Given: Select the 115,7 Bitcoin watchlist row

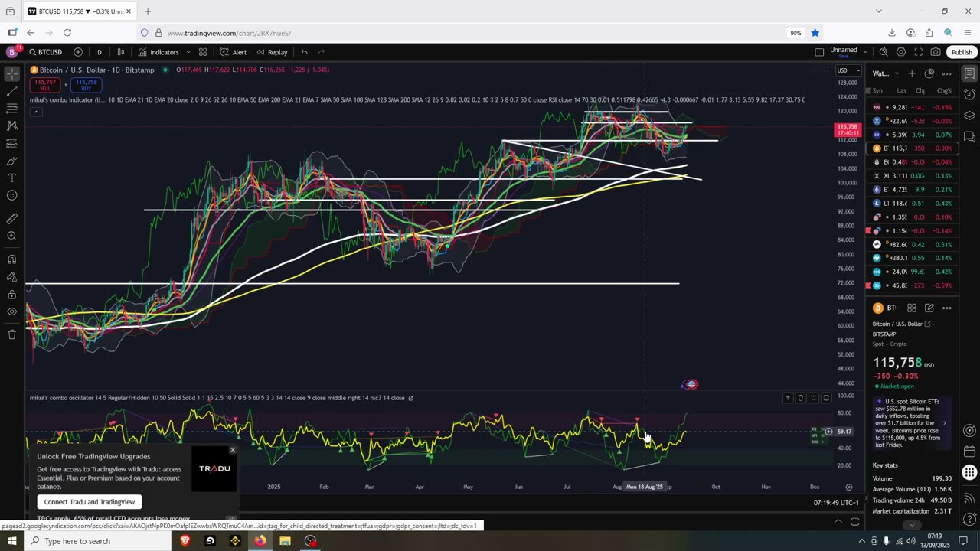Looking at the screenshot, I should click(x=912, y=148).
